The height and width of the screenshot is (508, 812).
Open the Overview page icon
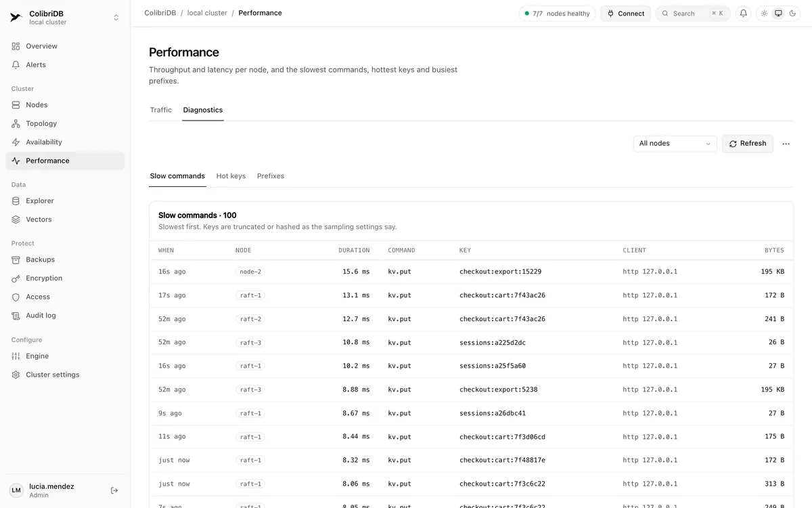click(16, 46)
